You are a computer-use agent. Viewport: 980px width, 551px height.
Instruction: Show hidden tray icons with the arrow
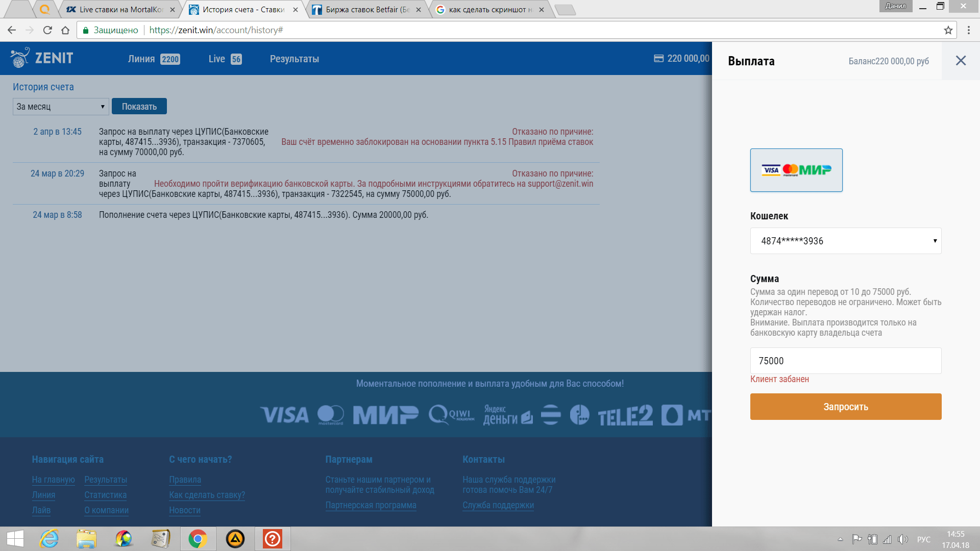click(x=840, y=539)
